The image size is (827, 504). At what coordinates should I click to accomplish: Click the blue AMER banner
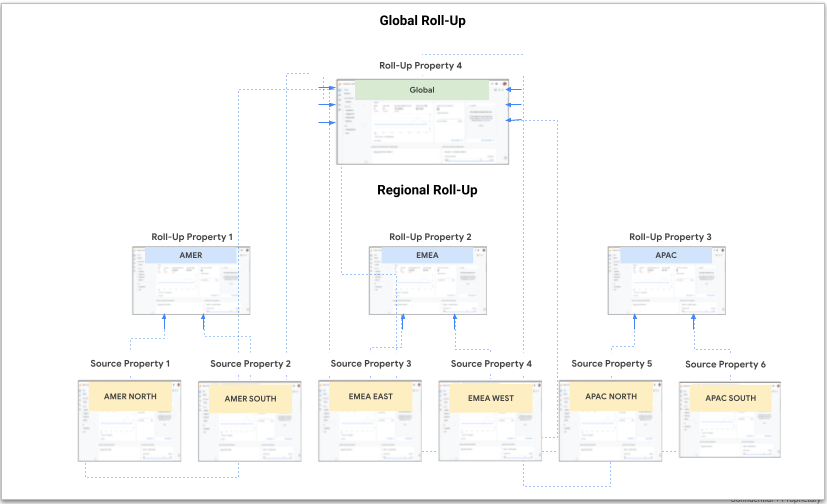[x=191, y=255]
